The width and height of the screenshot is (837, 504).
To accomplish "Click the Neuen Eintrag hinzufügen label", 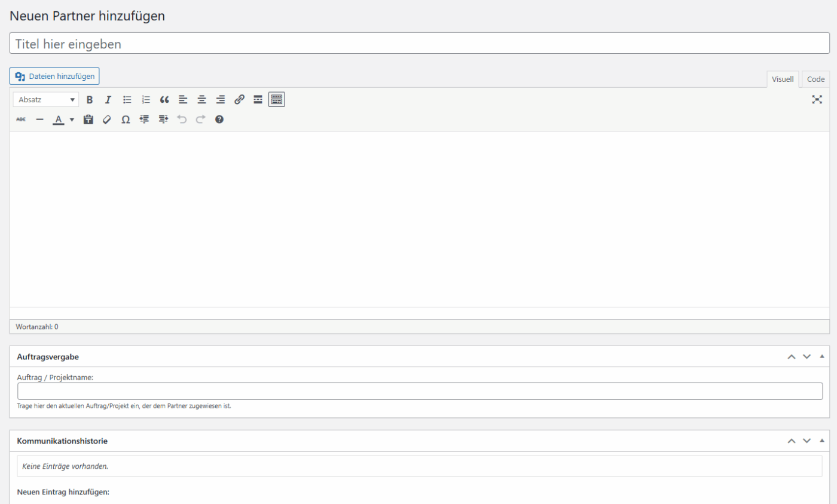I will pos(63,493).
